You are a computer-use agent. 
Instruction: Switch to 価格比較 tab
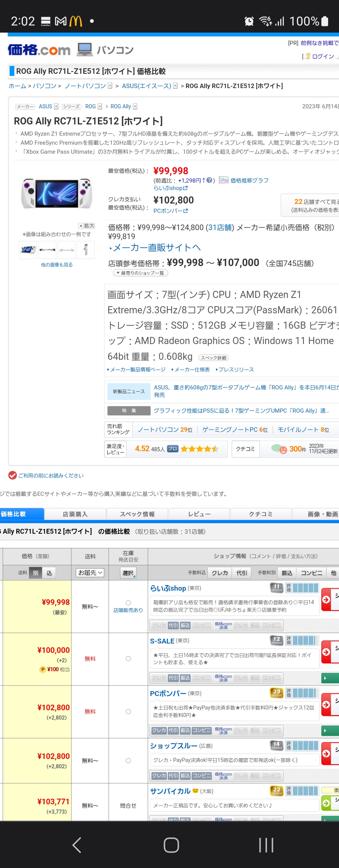pos(21,514)
